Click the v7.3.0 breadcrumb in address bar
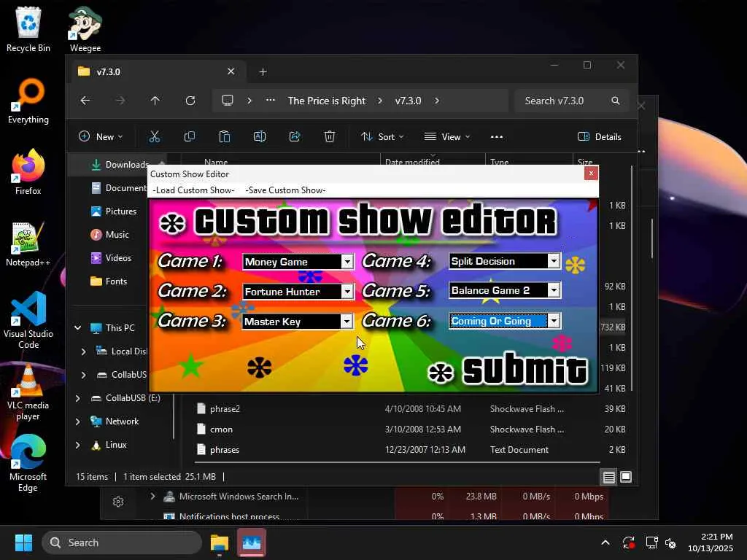 point(408,101)
